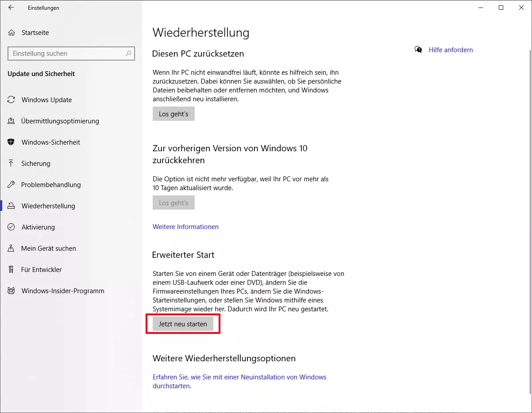Minimize the Einstellungen window

[x=481, y=8]
